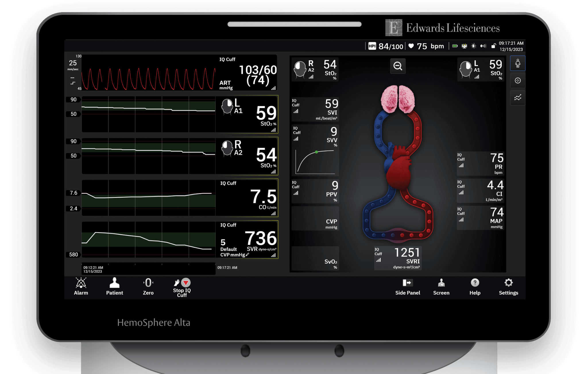Tap the 75 bpm heart rate value

(430, 46)
